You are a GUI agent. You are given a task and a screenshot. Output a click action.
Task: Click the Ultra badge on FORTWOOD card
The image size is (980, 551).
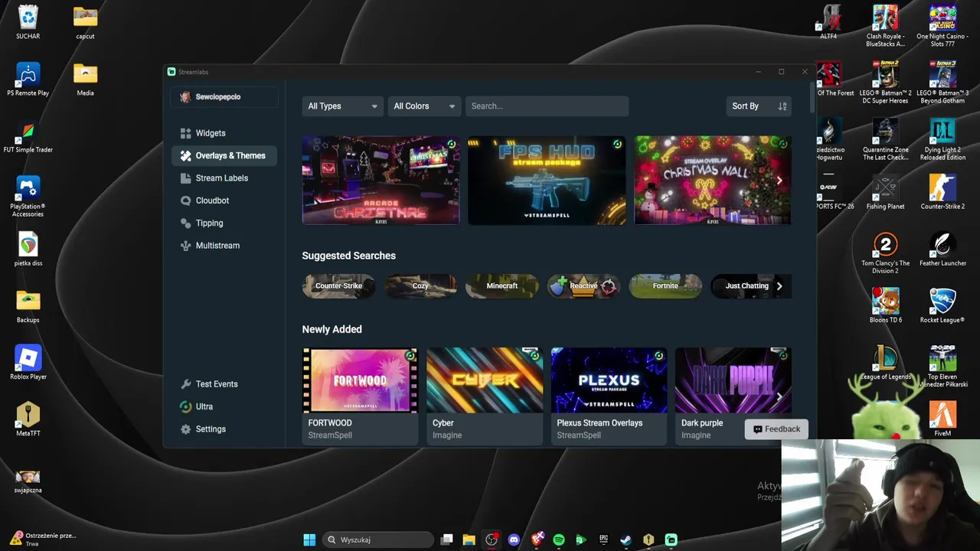coord(410,356)
